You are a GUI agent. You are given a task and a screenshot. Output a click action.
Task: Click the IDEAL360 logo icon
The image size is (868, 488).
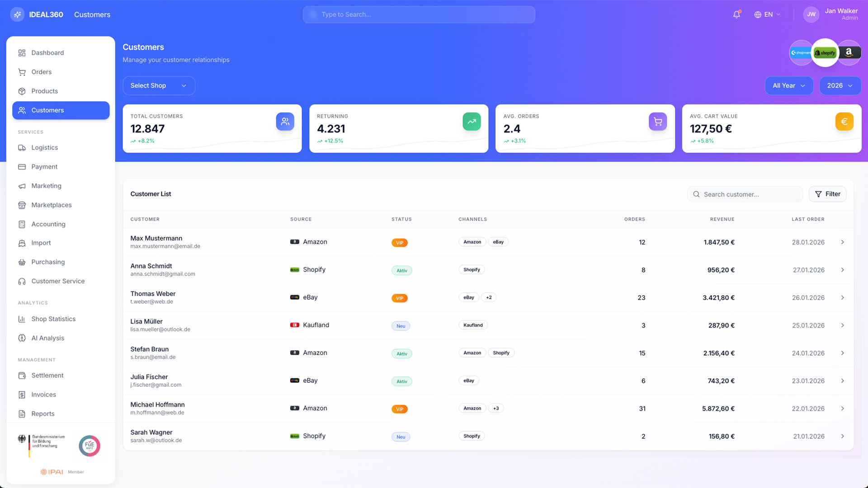pos(17,14)
